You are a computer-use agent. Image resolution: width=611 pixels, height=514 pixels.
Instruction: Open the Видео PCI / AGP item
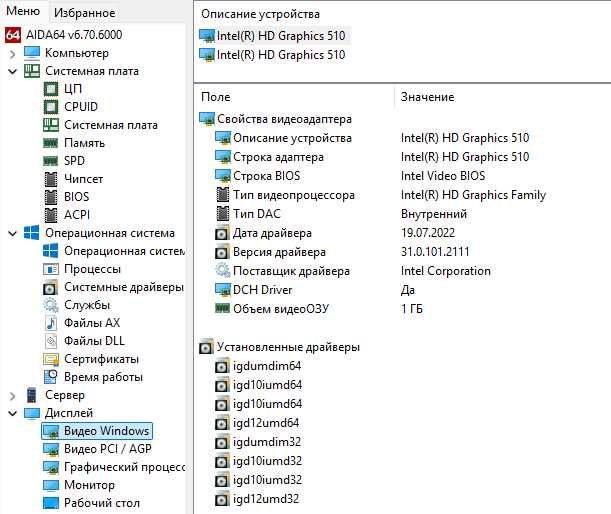[97, 449]
